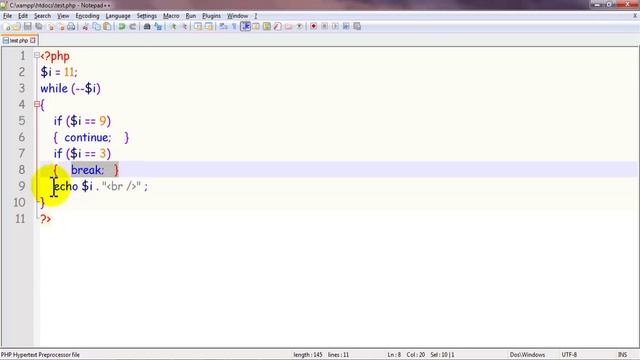
Task: Save the current file using the toolbar
Action: coord(28,27)
